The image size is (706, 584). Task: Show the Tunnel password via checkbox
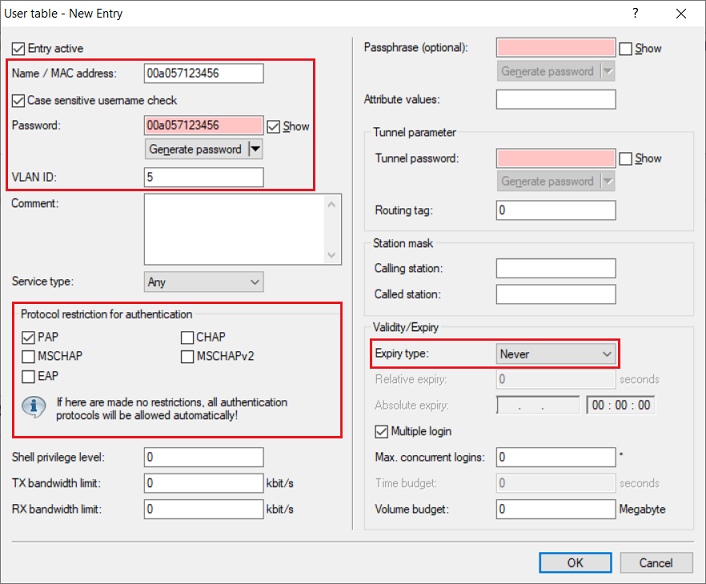point(625,158)
